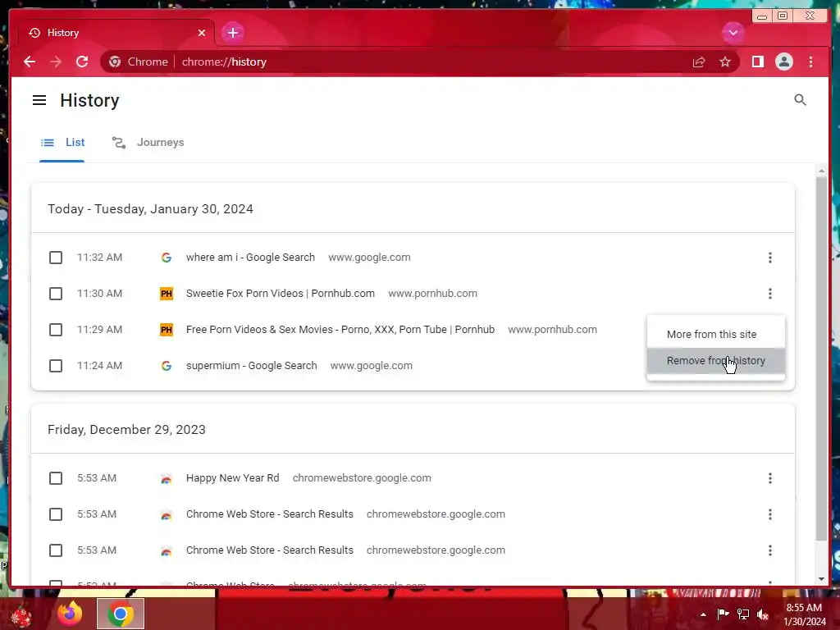The height and width of the screenshot is (630, 840).
Task: Click the Chrome site info chip
Action: pos(139,62)
